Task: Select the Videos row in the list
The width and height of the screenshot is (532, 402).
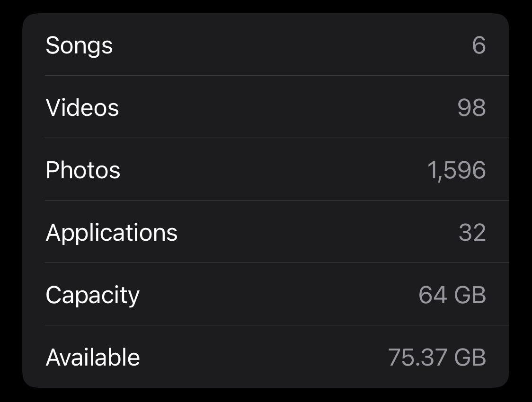Action: [265, 108]
